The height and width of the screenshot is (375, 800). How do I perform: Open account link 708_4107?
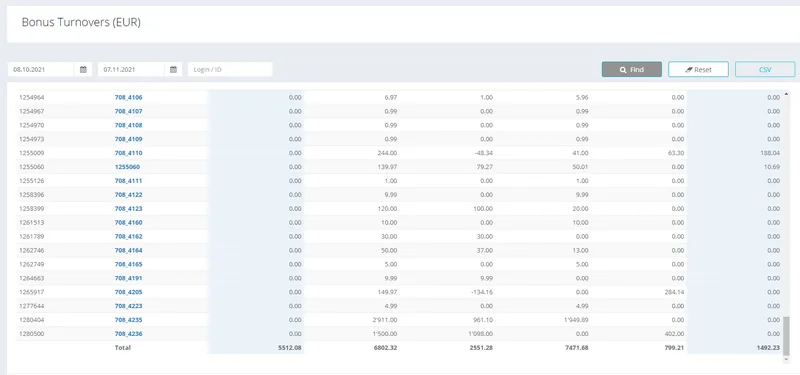tap(129, 111)
